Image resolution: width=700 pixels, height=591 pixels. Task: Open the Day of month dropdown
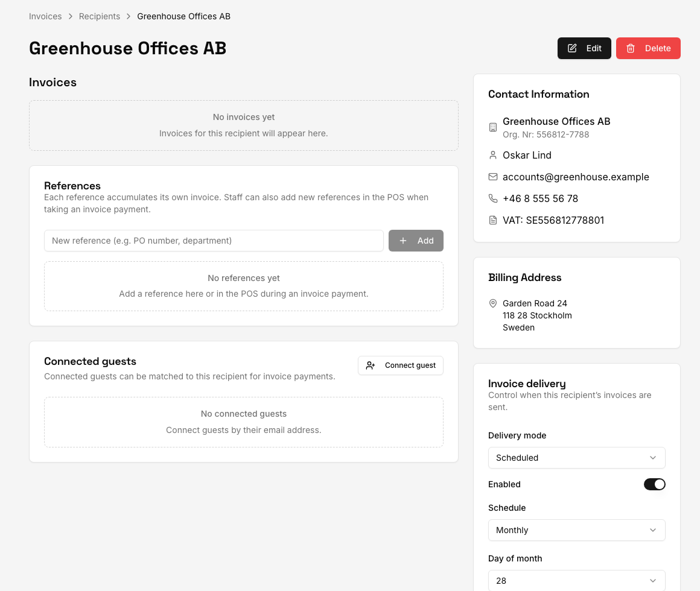click(577, 580)
